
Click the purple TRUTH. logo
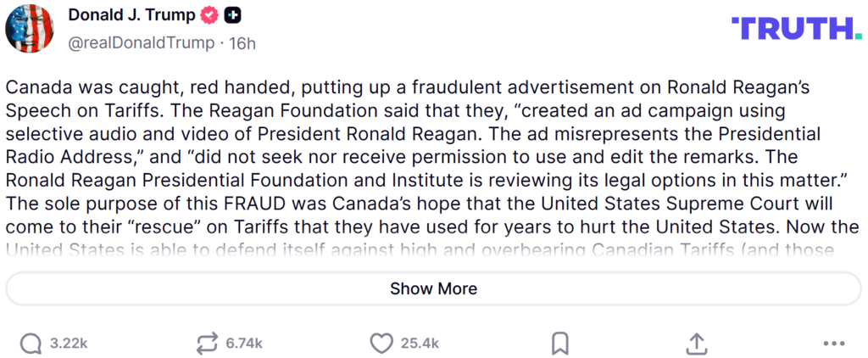pyautogui.click(x=797, y=28)
